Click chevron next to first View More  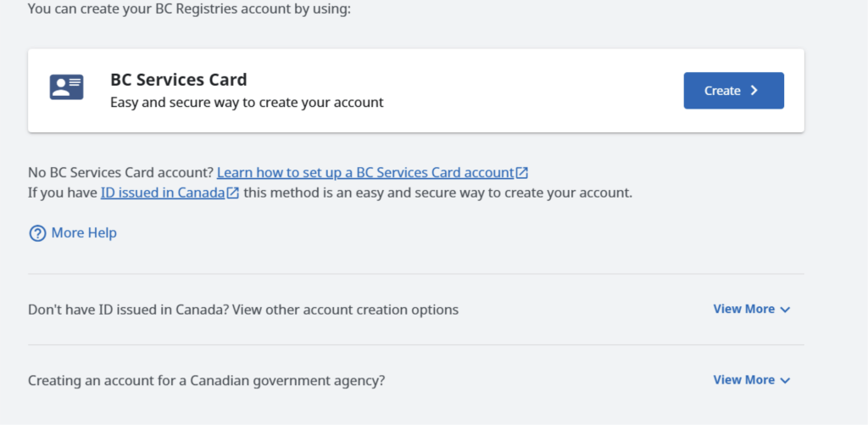click(784, 310)
